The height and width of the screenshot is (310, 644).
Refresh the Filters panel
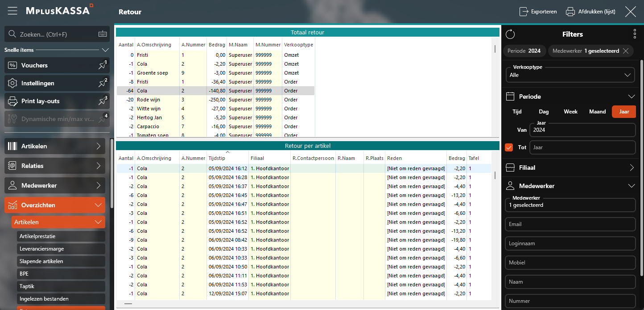[511, 34]
